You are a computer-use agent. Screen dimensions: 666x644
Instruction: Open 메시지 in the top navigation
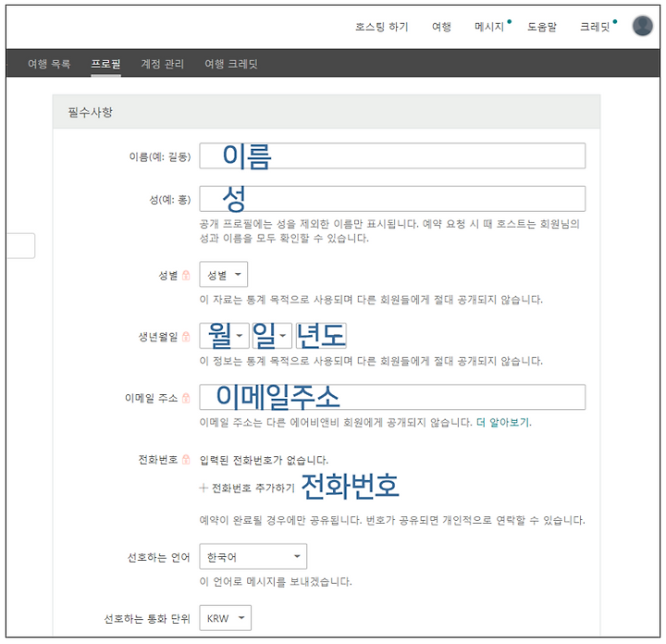click(x=489, y=27)
